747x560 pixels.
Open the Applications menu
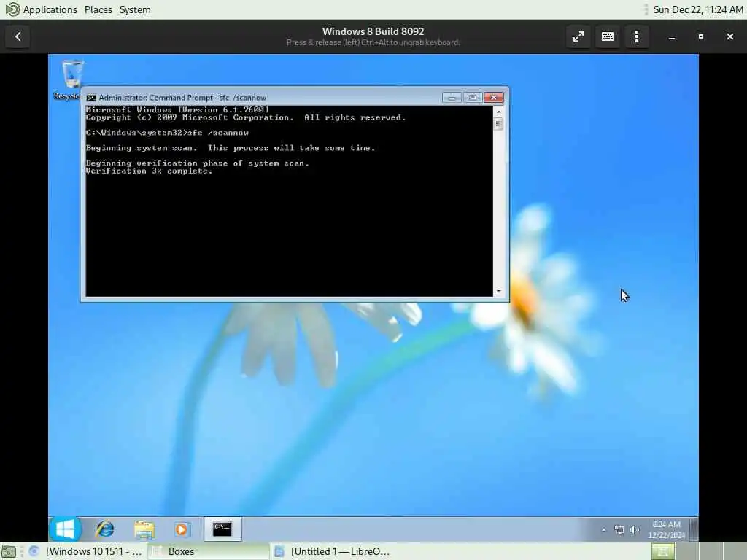tap(50, 9)
